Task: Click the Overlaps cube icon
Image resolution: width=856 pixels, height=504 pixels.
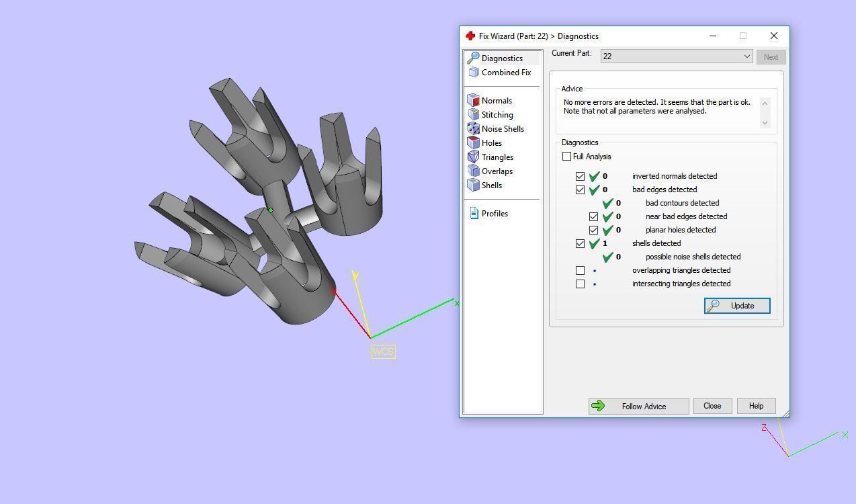Action: pos(473,171)
